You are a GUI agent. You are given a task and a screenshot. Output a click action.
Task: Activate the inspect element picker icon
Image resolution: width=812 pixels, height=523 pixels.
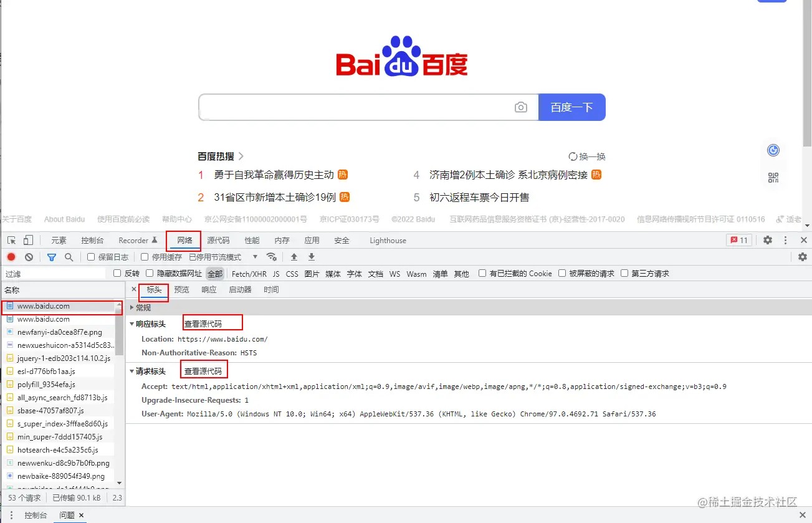pyautogui.click(x=11, y=240)
